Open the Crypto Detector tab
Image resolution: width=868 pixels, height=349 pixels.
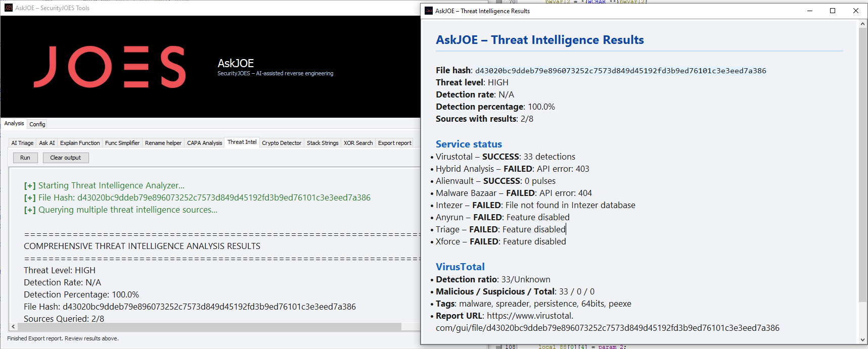coord(282,143)
